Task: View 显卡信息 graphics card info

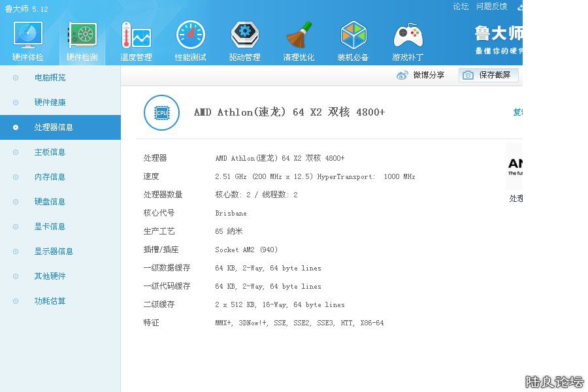Action: tap(50, 227)
